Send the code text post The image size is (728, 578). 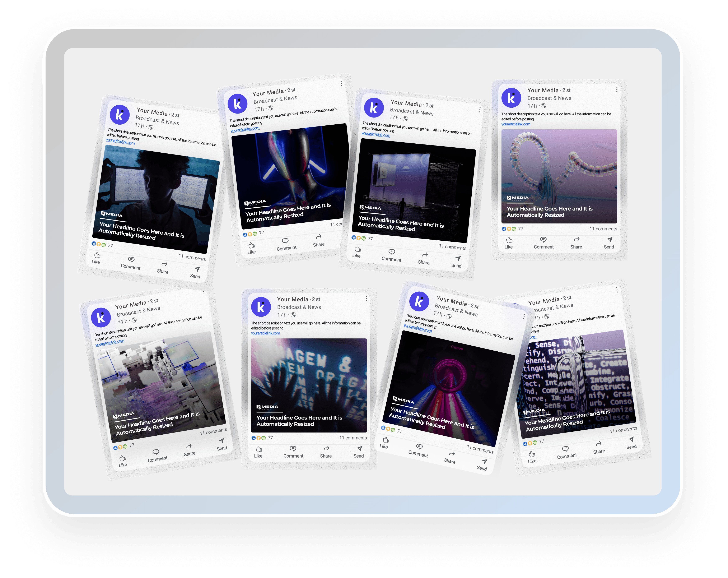(631, 443)
